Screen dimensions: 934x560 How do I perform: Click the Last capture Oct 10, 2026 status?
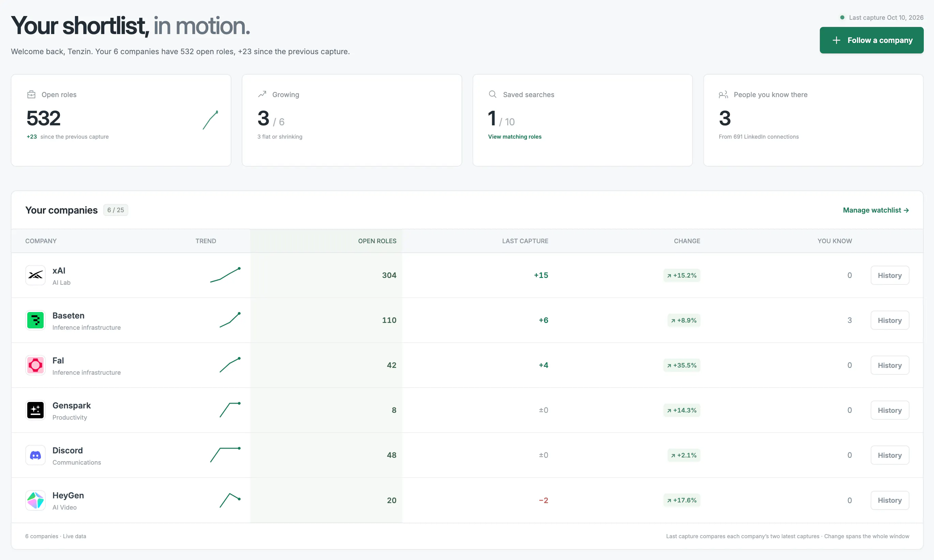coord(882,17)
